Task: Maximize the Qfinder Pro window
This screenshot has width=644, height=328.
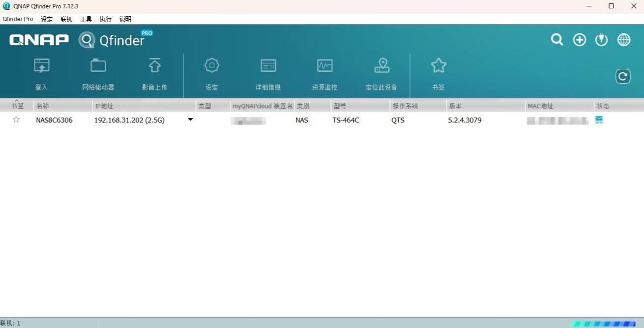Action: [x=611, y=6]
